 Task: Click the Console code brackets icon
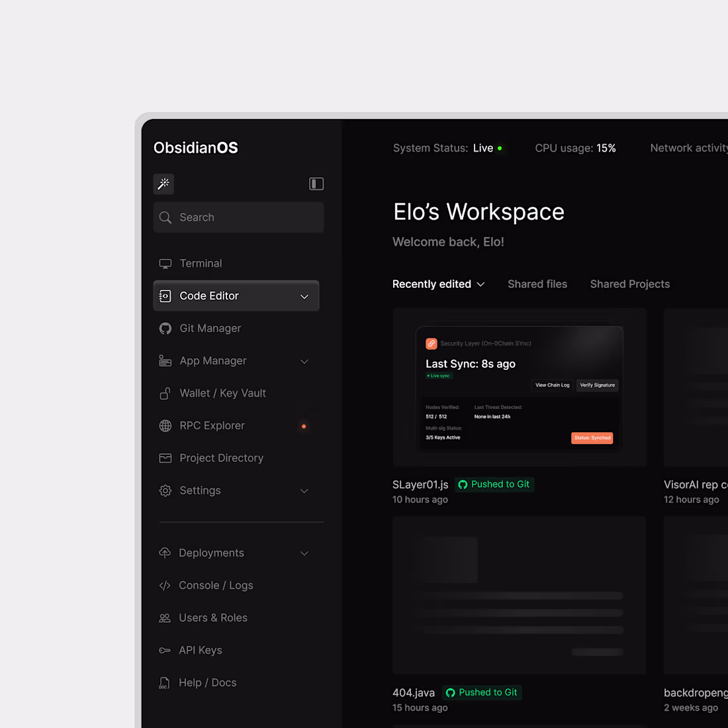165,586
